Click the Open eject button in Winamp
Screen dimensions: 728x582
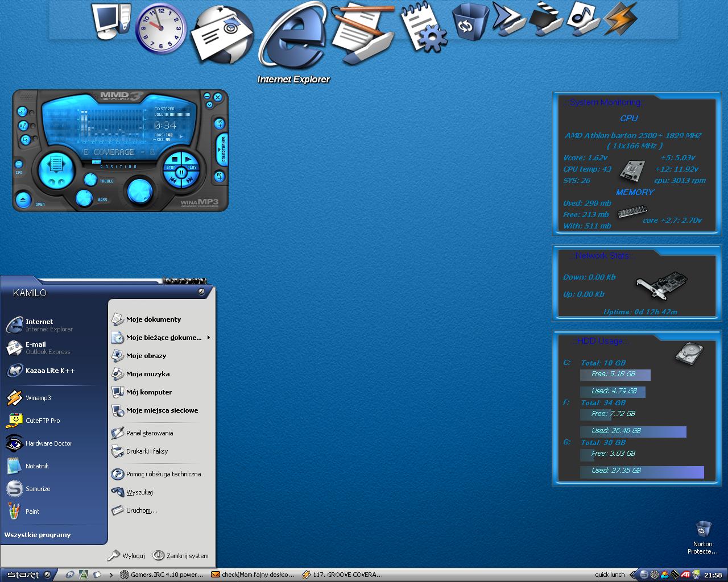(23, 200)
